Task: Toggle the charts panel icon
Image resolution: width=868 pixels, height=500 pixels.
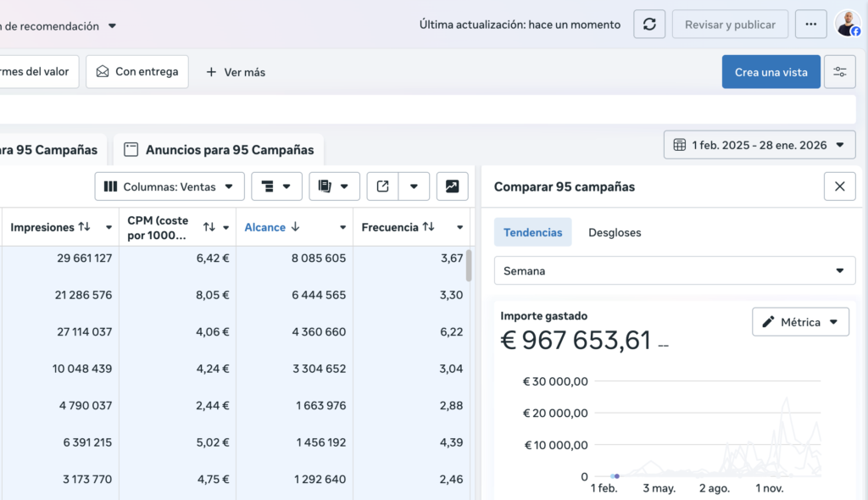Action: (x=453, y=186)
